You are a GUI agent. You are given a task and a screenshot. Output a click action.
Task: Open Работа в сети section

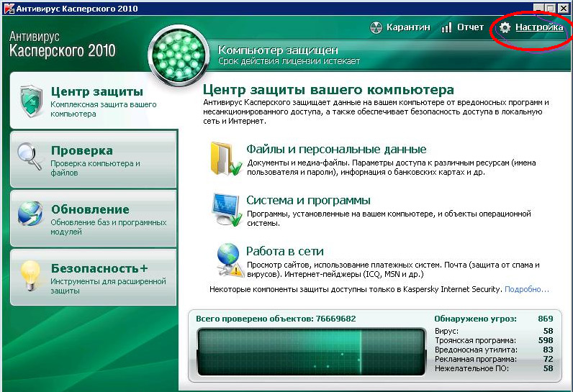284,251
